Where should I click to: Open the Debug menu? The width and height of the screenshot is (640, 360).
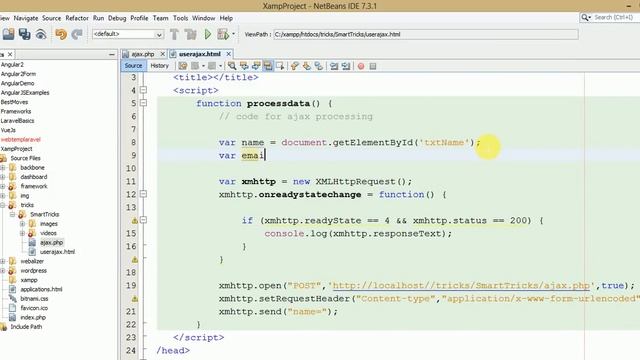tap(117, 18)
